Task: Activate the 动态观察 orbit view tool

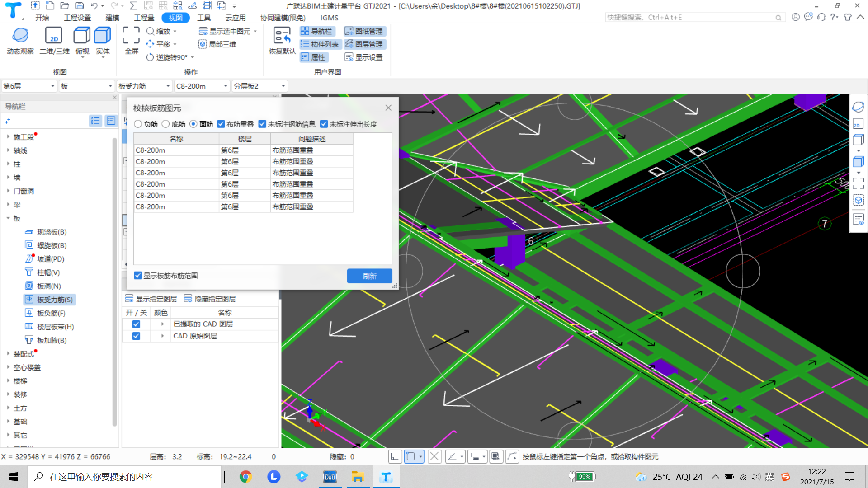Action: tap(20, 41)
